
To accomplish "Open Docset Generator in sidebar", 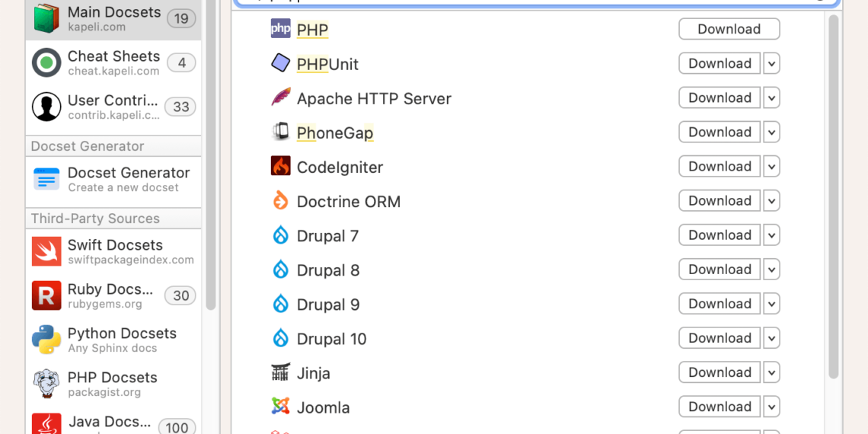I will pos(113,180).
